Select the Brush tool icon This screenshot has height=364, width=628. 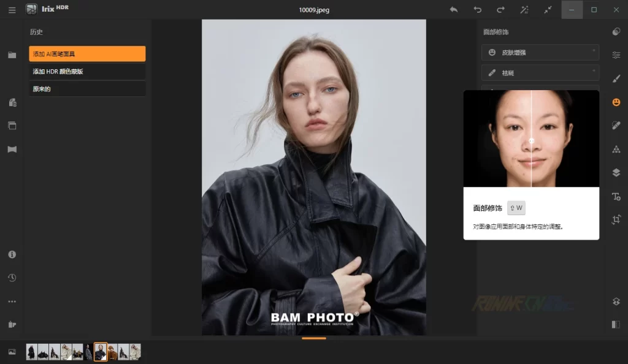pos(616,78)
